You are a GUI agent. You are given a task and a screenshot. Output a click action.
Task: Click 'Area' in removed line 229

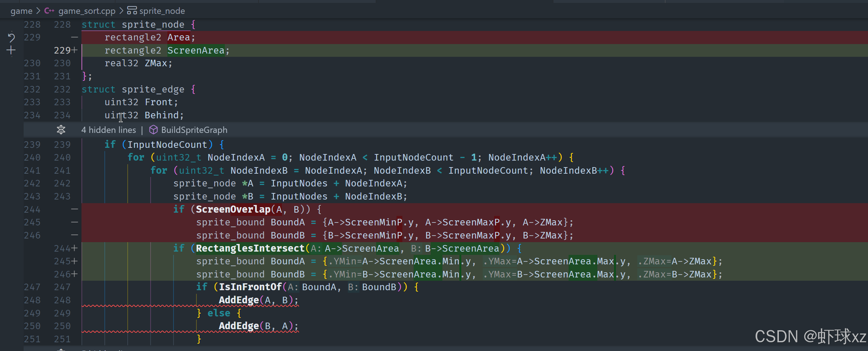tap(179, 38)
